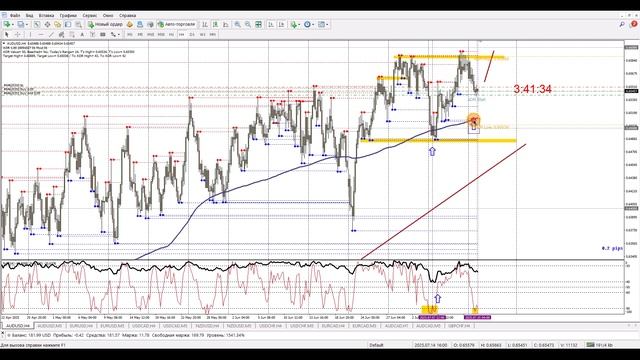Open the Templates icon

[321, 24]
